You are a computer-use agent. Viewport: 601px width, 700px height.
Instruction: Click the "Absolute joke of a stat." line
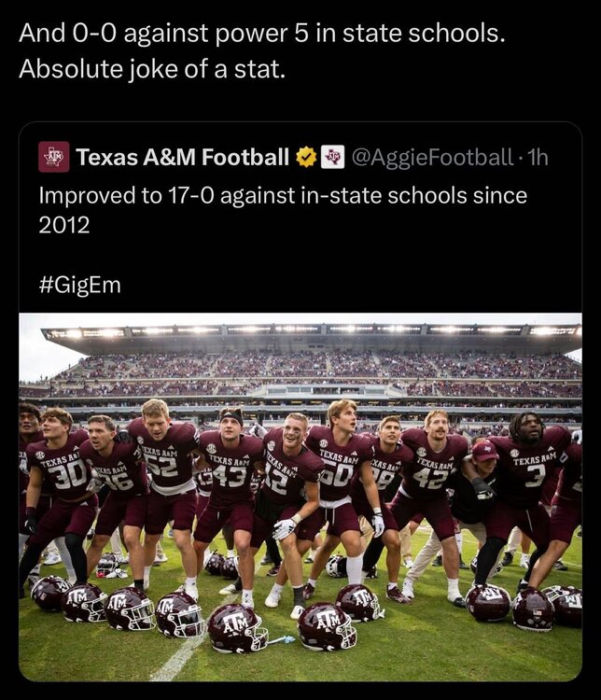point(151,70)
